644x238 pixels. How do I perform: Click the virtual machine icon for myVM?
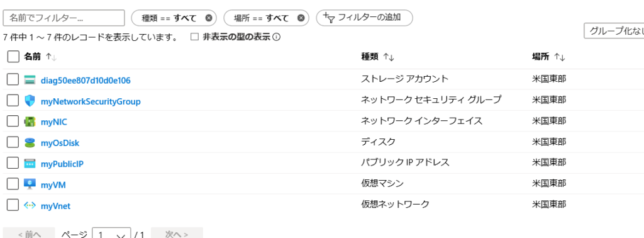[x=30, y=184]
